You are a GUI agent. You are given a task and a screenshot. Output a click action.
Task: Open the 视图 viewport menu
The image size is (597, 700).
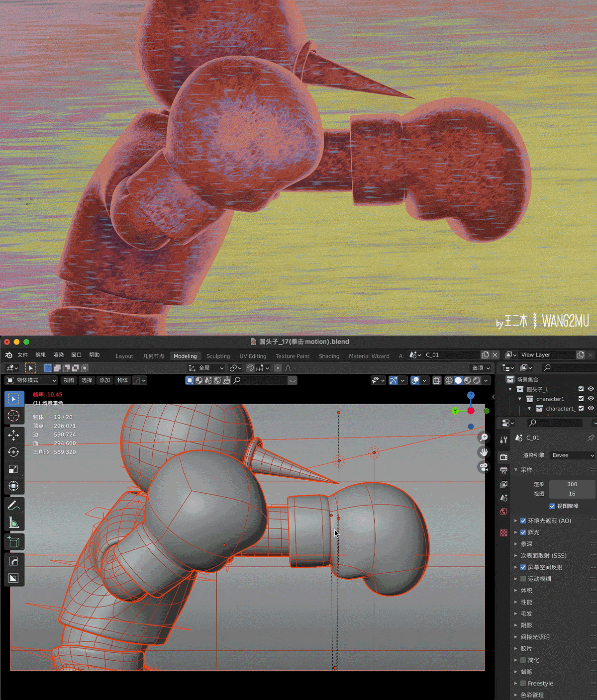[x=69, y=380]
